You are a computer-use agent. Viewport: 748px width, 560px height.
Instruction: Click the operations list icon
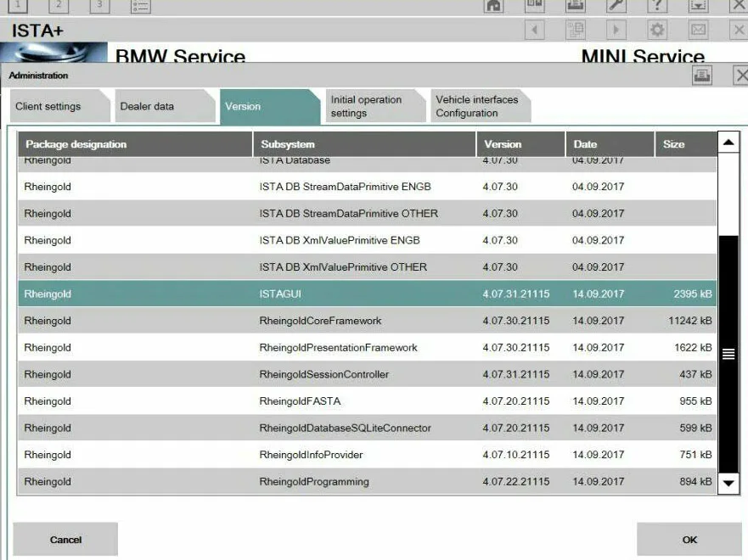(x=141, y=6)
